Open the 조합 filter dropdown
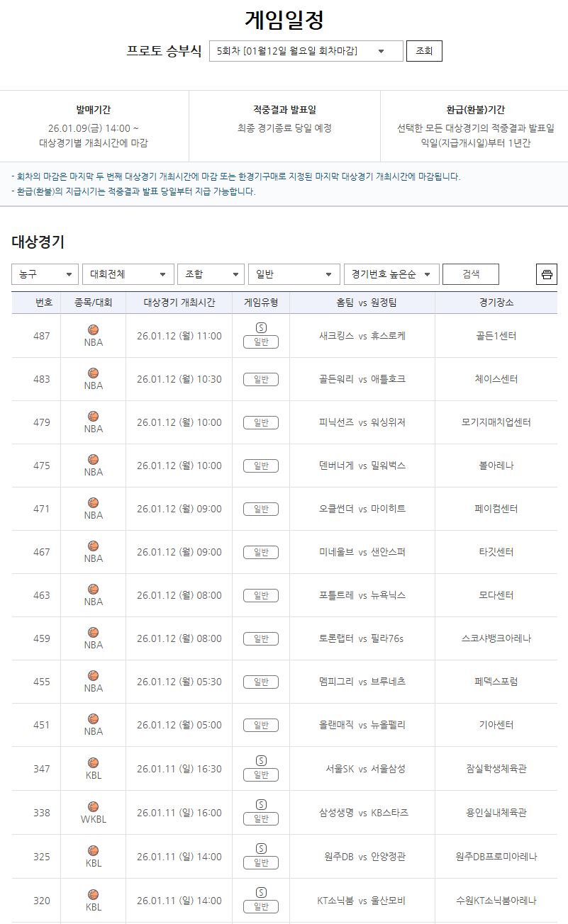 click(211, 274)
